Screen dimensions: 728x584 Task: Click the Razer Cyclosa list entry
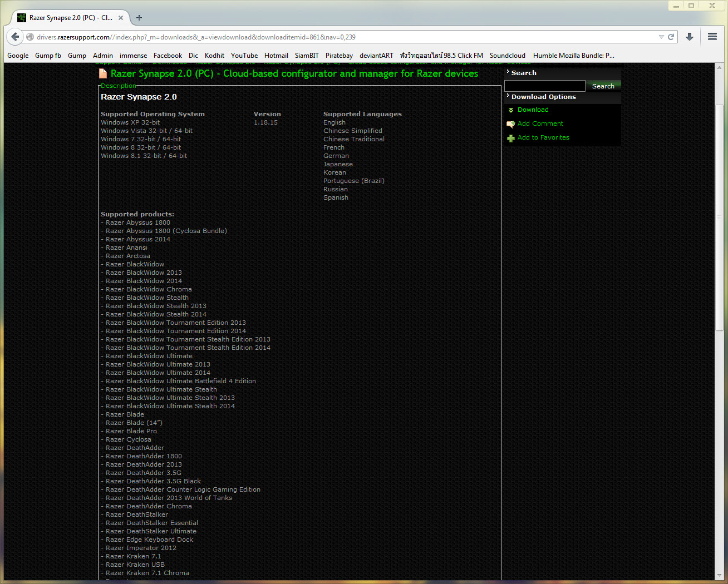click(x=128, y=439)
